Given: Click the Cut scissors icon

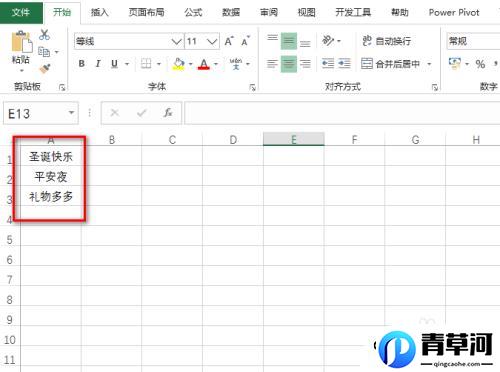Looking at the screenshot, I should coord(44,35).
